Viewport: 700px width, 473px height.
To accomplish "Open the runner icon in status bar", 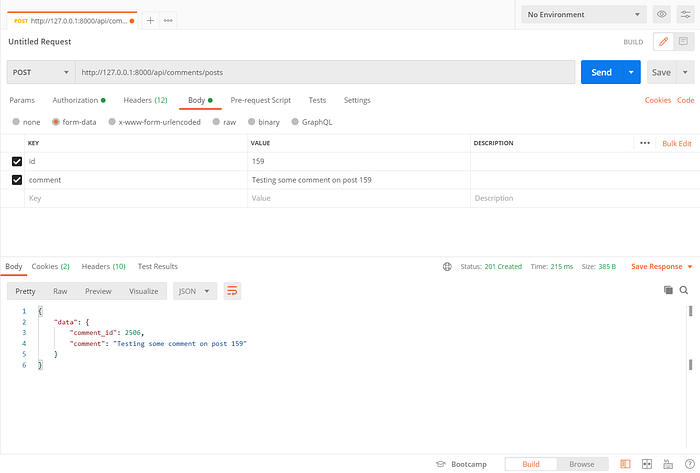I will point(668,464).
